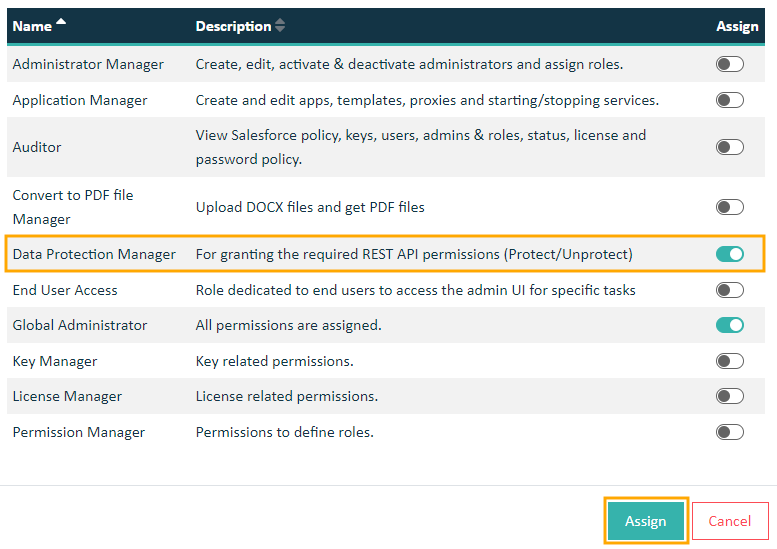Screen dimensions: 777x549
Task: Toggle License Manager role on
Action: pos(729,396)
